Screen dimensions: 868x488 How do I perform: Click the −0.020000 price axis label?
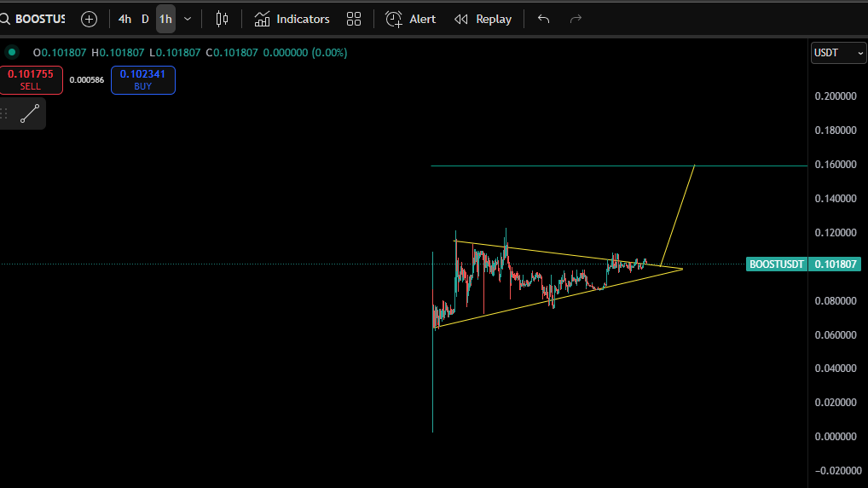(x=838, y=470)
